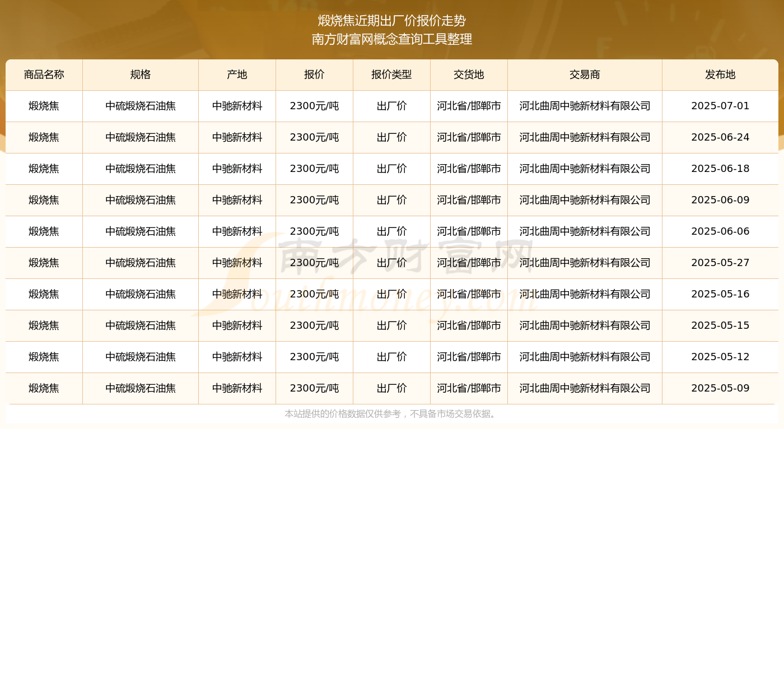
Task: Click 煅烧焦 in the 2025-05-12 row
Action: 44,357
